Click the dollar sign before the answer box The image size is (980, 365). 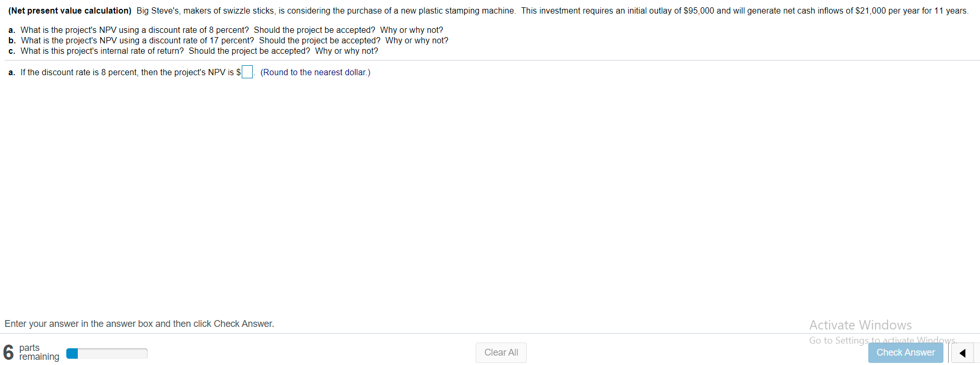239,72
